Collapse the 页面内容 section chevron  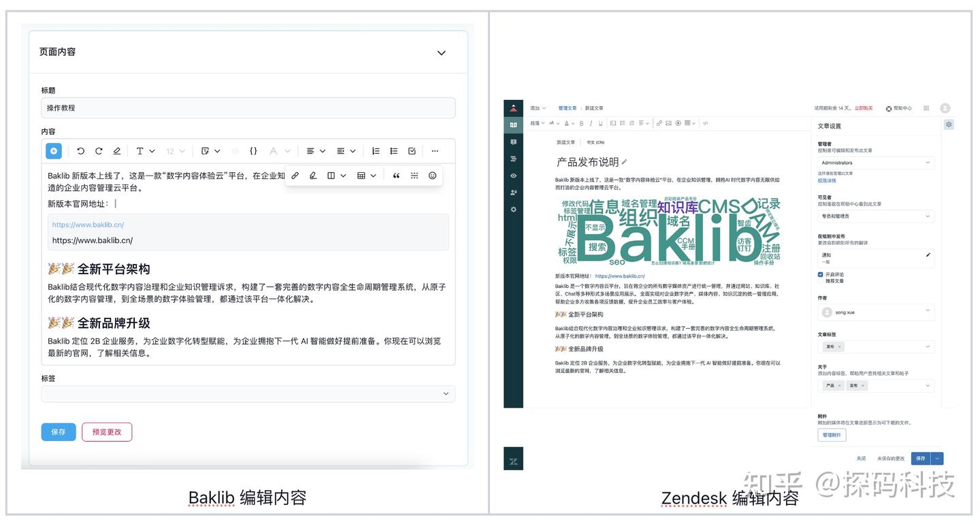[x=441, y=52]
